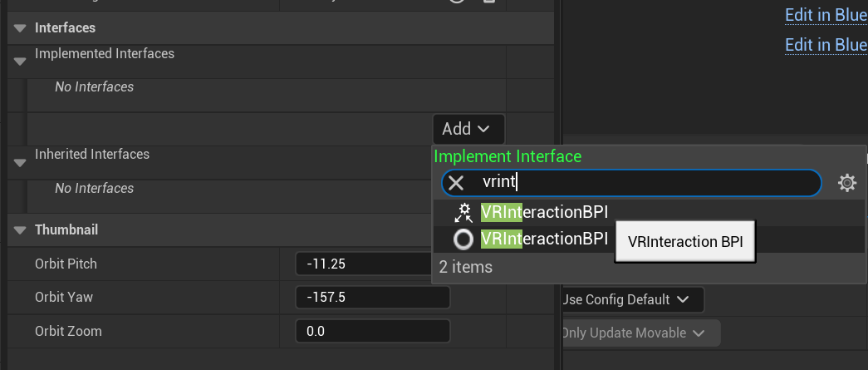Click the Orbit Zoom value field
This screenshot has width=868, height=370.
coord(372,331)
